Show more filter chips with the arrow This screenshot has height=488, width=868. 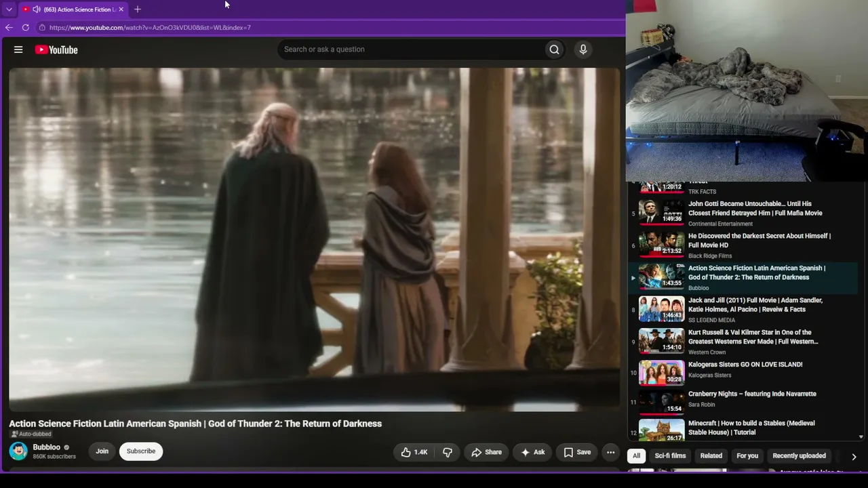pos(854,456)
